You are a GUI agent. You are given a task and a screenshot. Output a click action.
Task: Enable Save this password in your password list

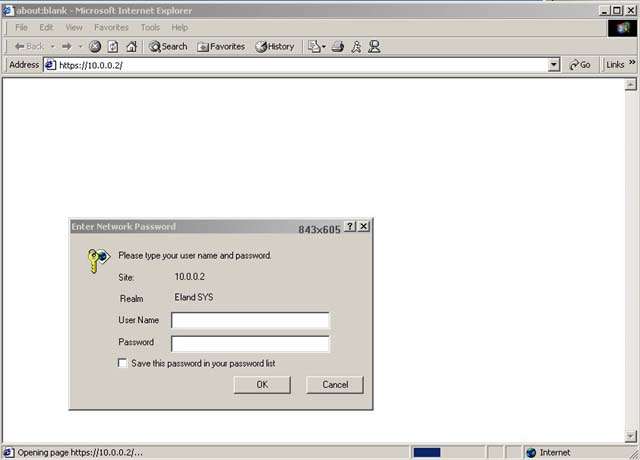click(x=122, y=363)
